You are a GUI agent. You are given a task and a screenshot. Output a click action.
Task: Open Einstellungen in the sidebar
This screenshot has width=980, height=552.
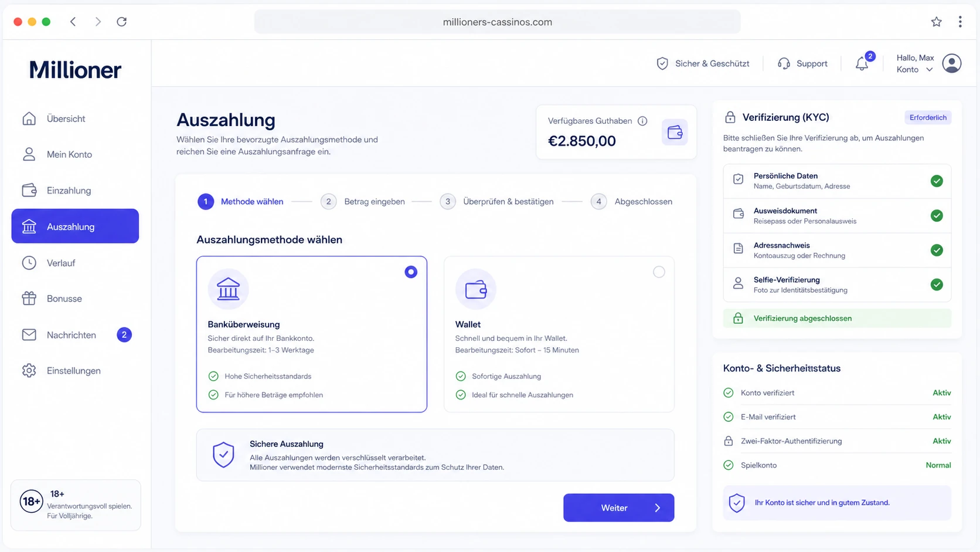75,371
